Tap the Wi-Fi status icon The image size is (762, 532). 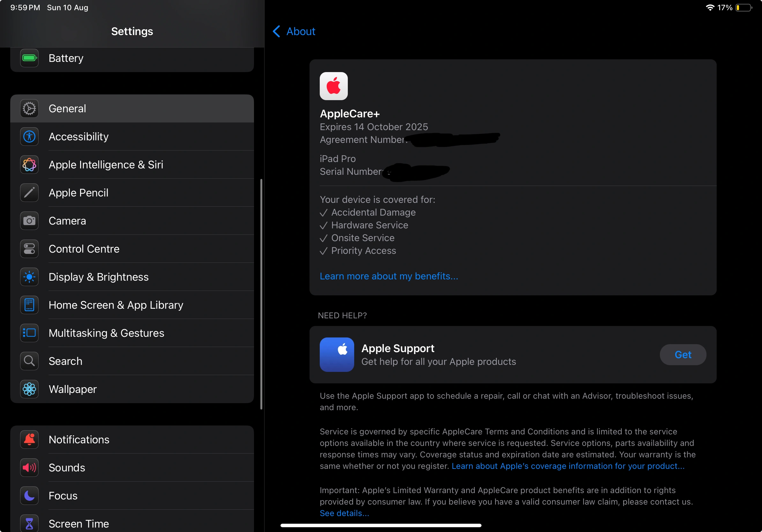coord(710,8)
